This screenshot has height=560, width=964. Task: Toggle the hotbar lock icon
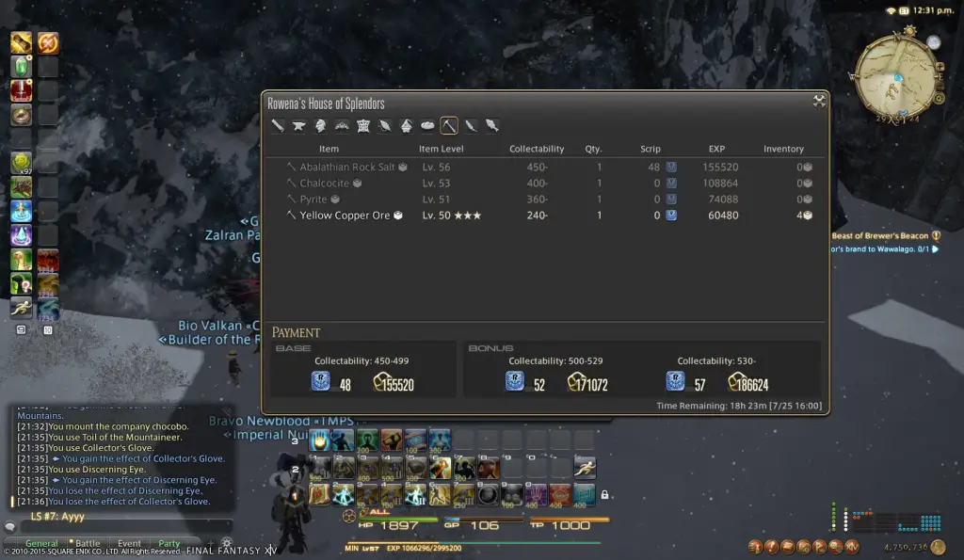click(x=605, y=495)
